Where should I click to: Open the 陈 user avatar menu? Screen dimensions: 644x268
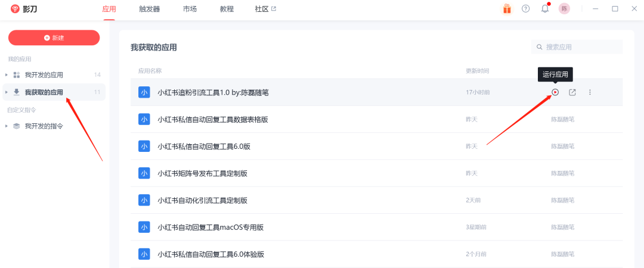click(x=564, y=8)
